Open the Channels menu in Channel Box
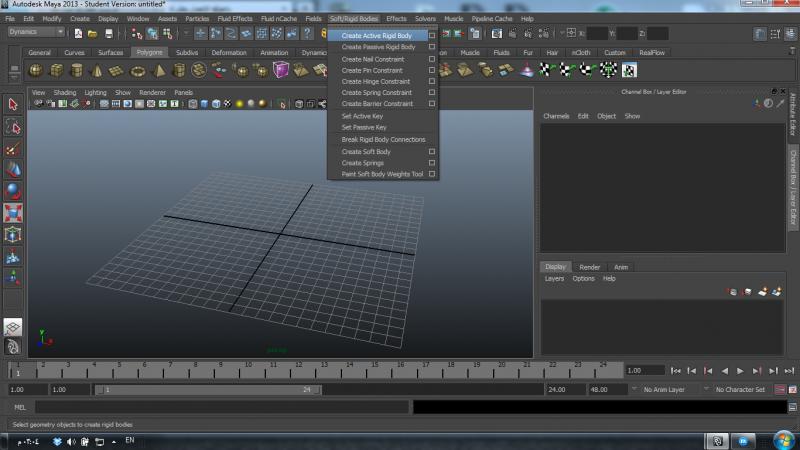Viewport: 800px width, 450px height. coord(556,116)
